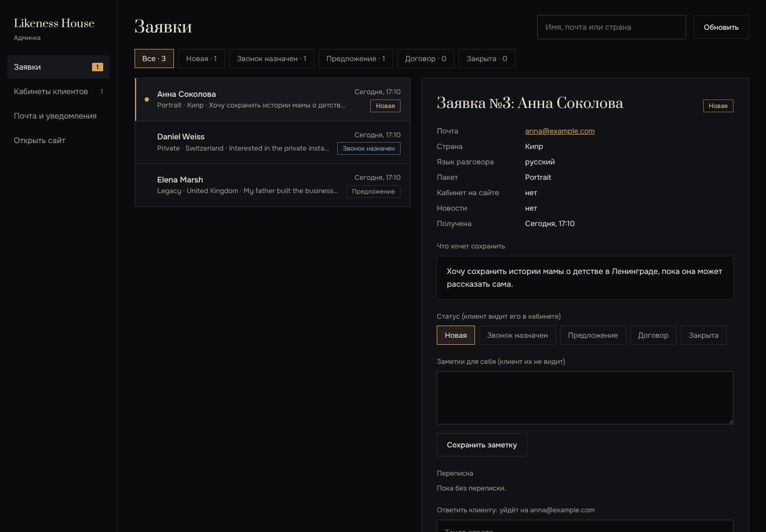Focus the Имя, почта или страна search field

[x=612, y=27]
